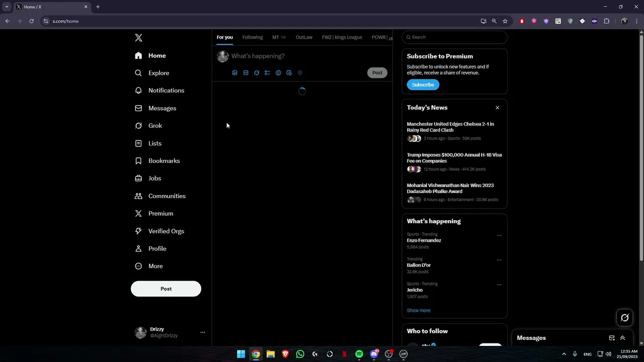
Task: Click the X logo in the sidebar
Action: click(139, 38)
